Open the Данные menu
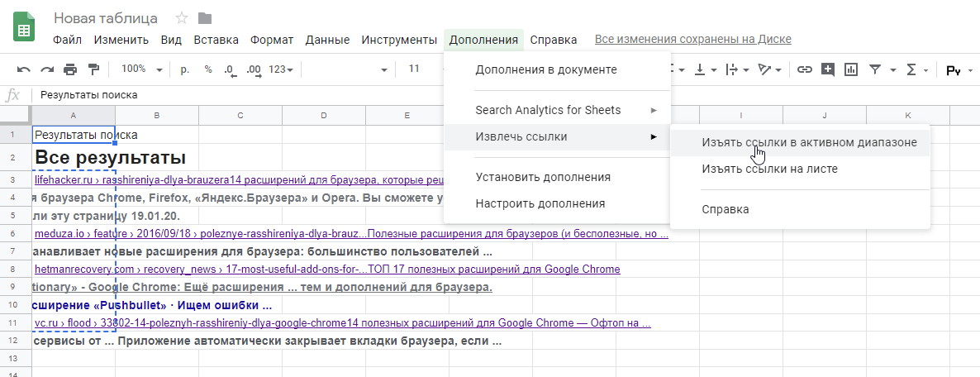The width and height of the screenshot is (980, 377). (327, 40)
